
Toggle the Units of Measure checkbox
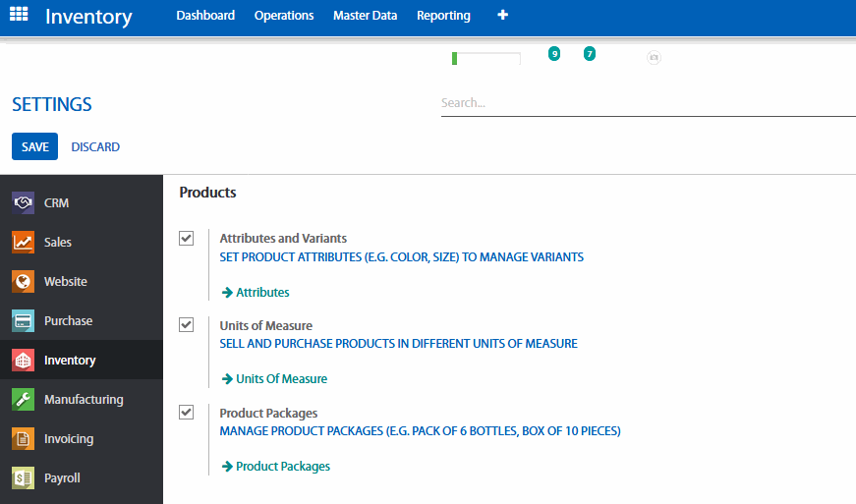pos(187,325)
